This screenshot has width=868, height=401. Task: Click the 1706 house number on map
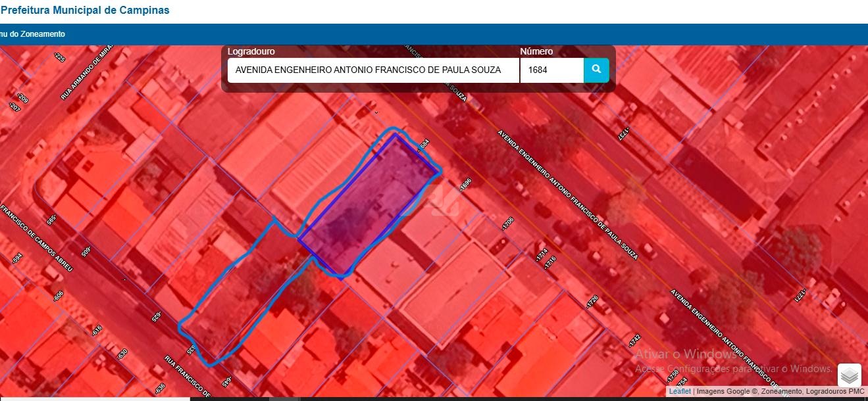tap(507, 224)
